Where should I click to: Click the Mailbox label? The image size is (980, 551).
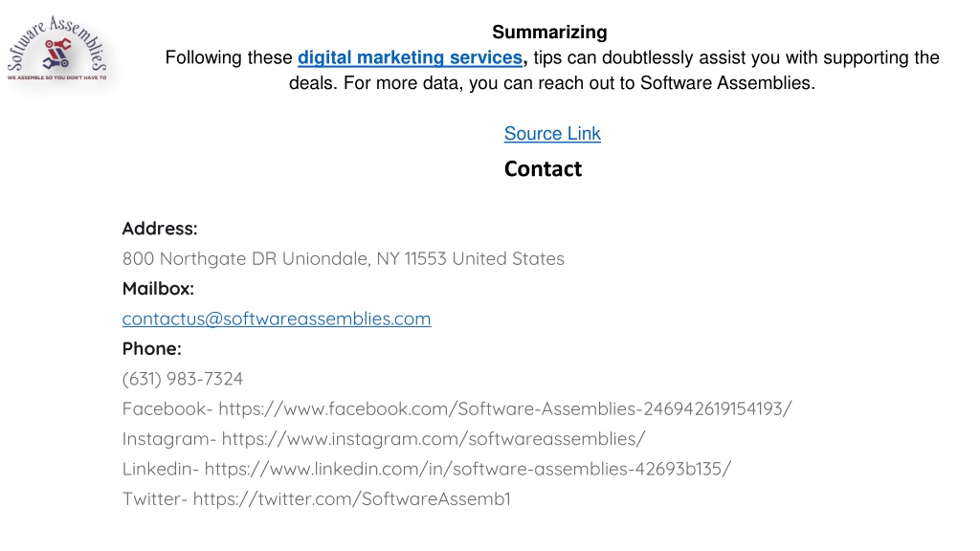[x=158, y=289]
